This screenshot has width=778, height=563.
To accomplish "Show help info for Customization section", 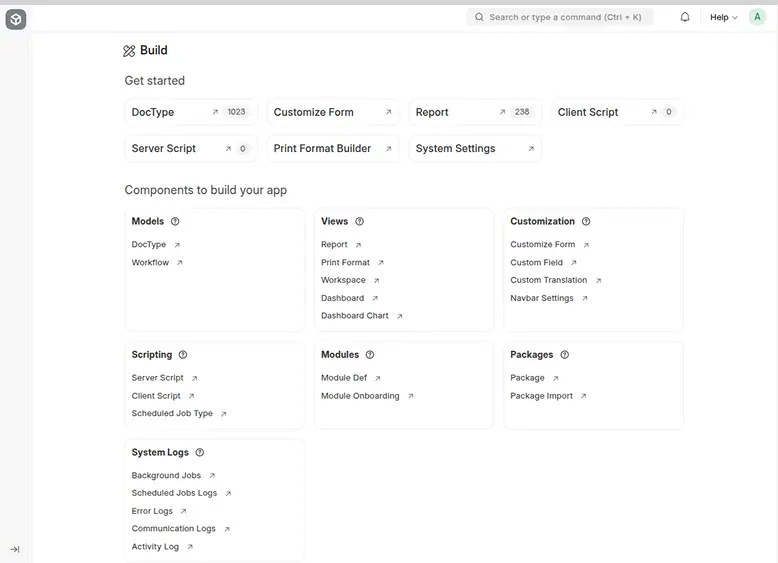I will coord(586,221).
